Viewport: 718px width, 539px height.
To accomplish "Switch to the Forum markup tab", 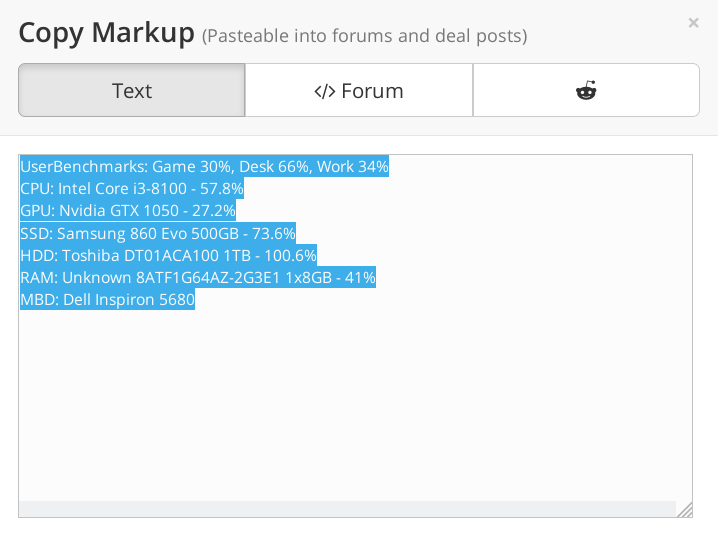I will coord(359,90).
